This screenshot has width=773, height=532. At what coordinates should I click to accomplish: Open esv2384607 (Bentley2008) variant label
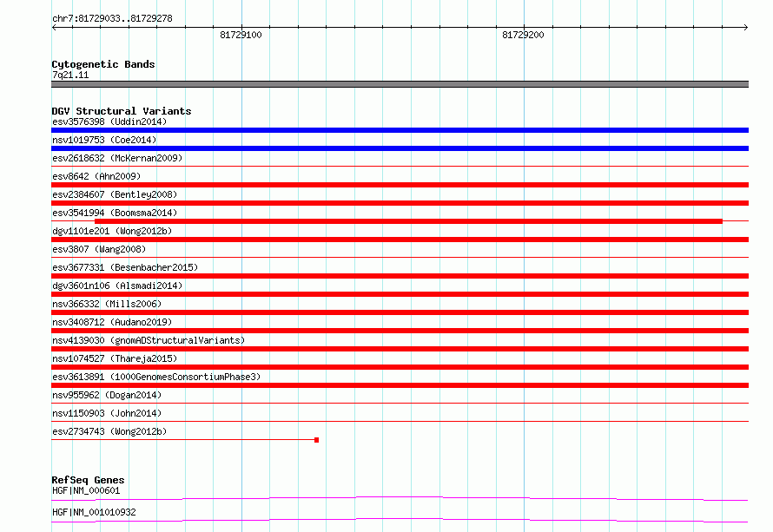(115, 194)
